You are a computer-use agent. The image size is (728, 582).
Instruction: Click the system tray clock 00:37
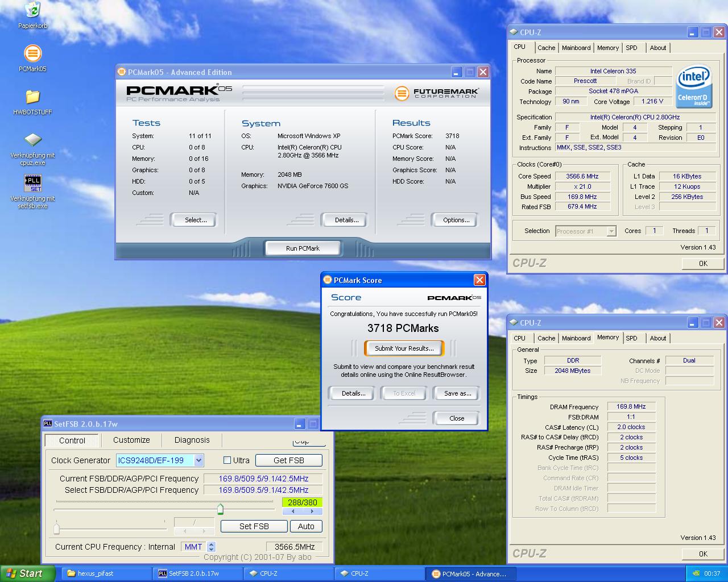click(x=712, y=573)
